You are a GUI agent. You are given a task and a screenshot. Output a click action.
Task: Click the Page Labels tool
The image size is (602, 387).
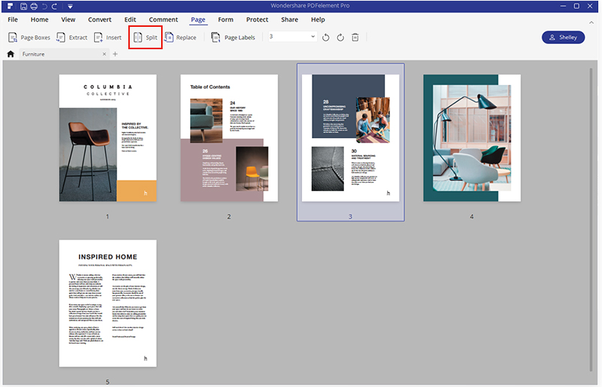tap(233, 37)
